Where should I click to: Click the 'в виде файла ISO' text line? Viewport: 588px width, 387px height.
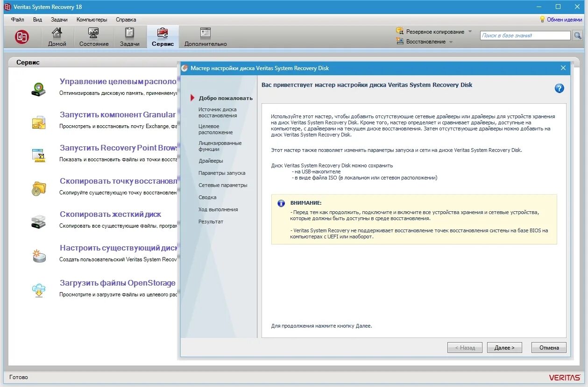(x=364, y=178)
